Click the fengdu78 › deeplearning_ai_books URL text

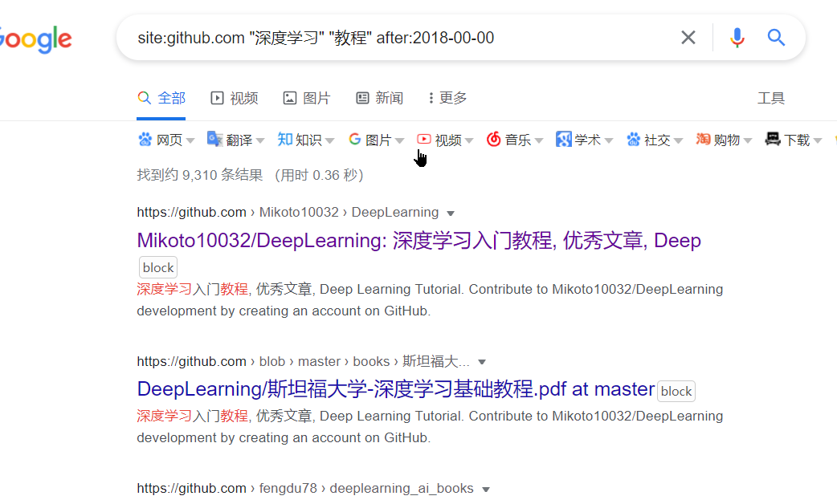click(x=305, y=489)
